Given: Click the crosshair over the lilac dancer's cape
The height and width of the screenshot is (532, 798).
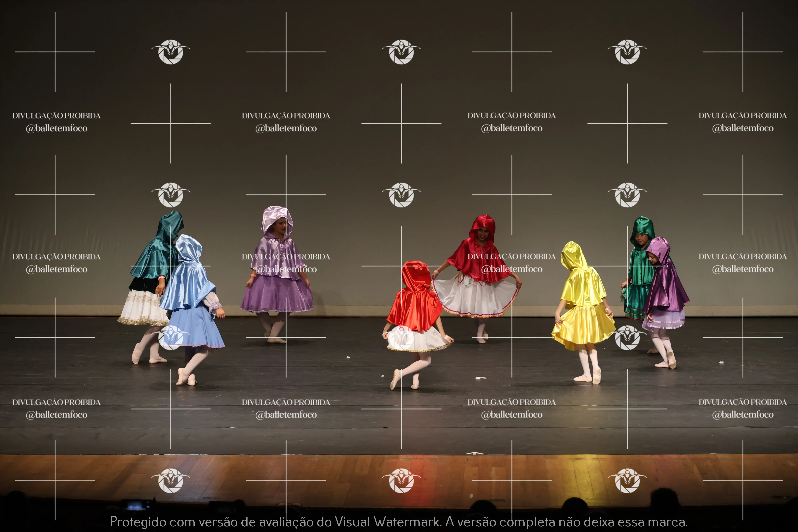Looking at the screenshot, I should point(286,195).
